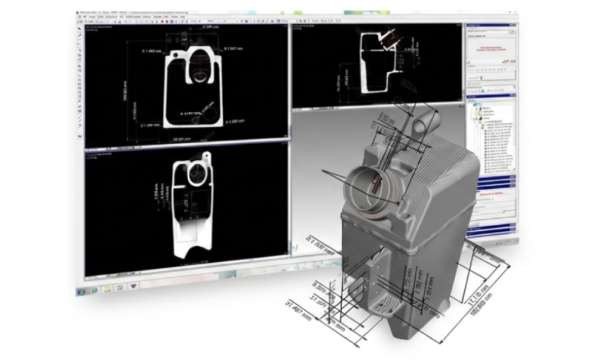Image resolution: width=607 pixels, height=364 pixels.
Task: Open the media player taskbar icon
Action: pos(120,287)
